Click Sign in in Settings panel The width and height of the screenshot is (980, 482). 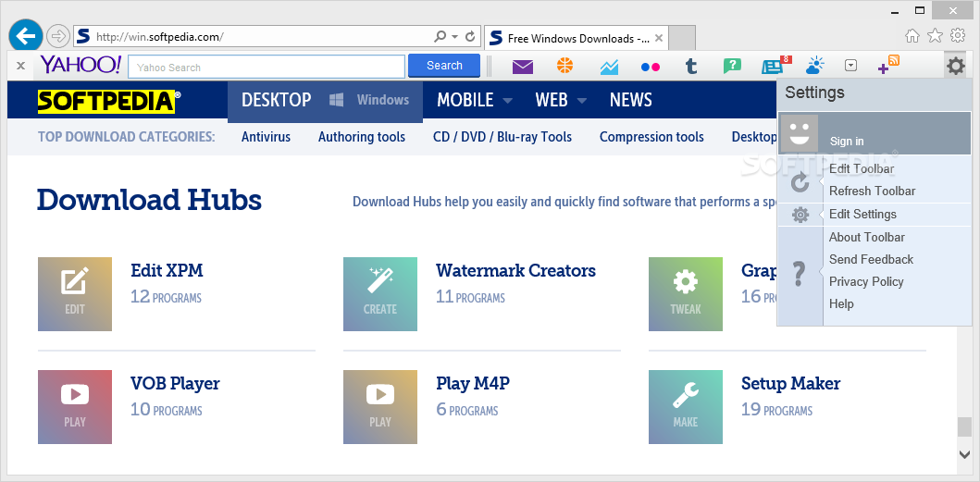pos(847,142)
